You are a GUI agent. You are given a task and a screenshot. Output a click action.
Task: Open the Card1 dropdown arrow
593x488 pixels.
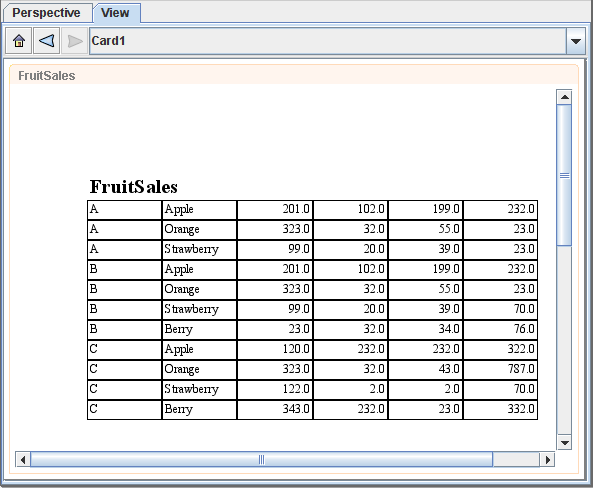[x=576, y=41]
